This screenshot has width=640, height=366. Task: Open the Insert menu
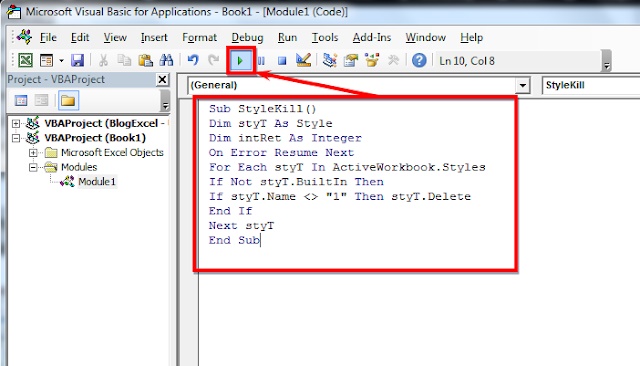[154, 38]
